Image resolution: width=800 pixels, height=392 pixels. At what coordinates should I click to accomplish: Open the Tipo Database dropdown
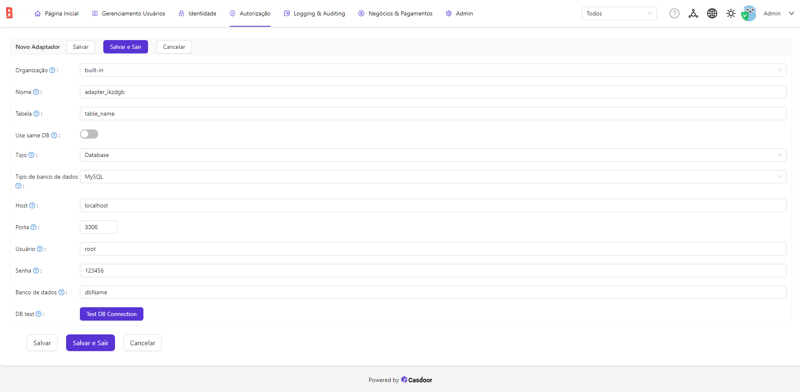pyautogui.click(x=433, y=155)
